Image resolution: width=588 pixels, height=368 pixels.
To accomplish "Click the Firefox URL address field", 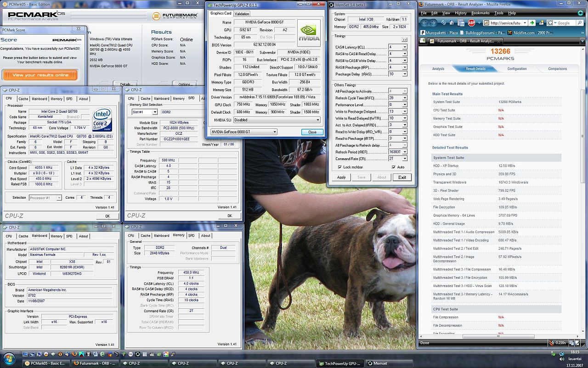I will point(502,23).
